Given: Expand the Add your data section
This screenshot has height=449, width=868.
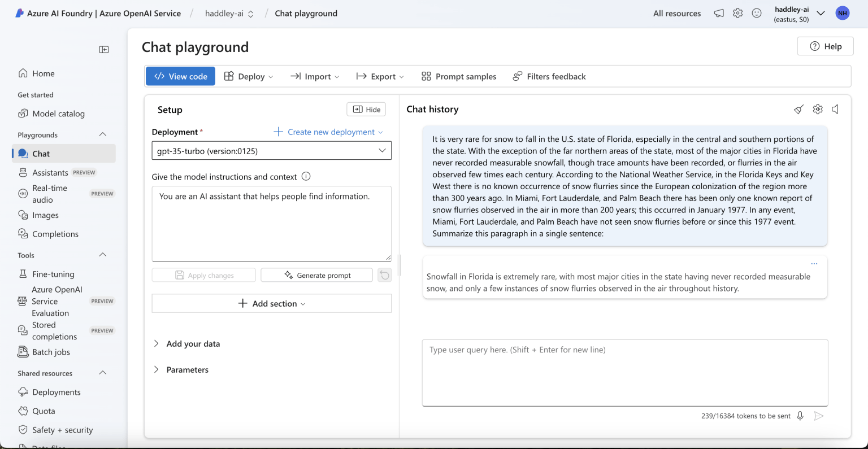Looking at the screenshot, I should click(x=193, y=344).
